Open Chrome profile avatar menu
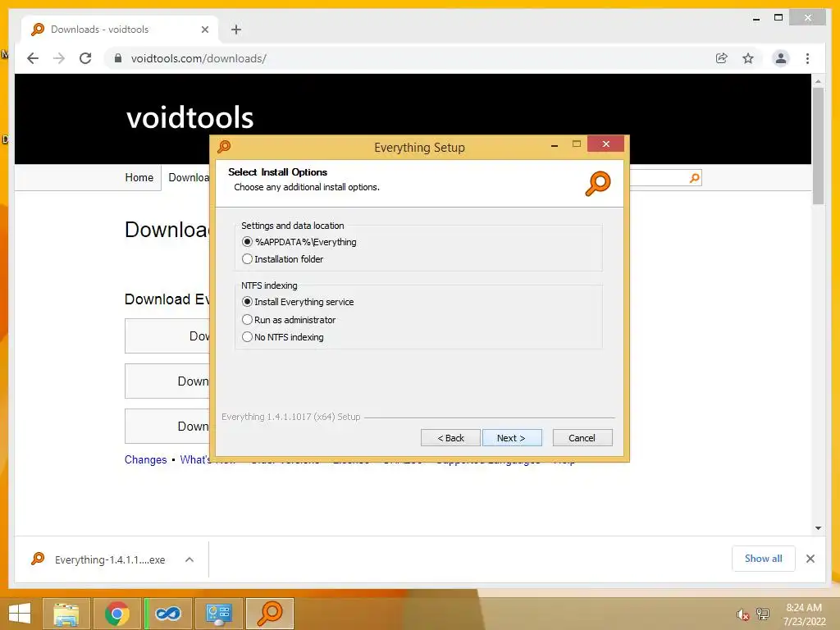840x630 pixels. 781,58
